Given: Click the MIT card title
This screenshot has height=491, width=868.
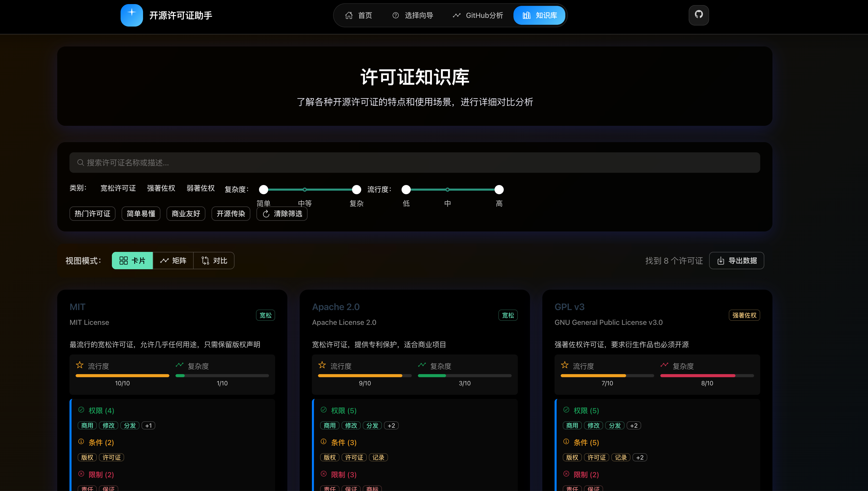Looking at the screenshot, I should (x=77, y=307).
